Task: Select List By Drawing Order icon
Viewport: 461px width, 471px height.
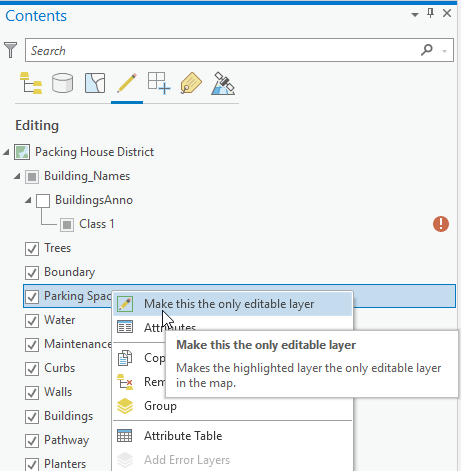Action: tap(31, 83)
